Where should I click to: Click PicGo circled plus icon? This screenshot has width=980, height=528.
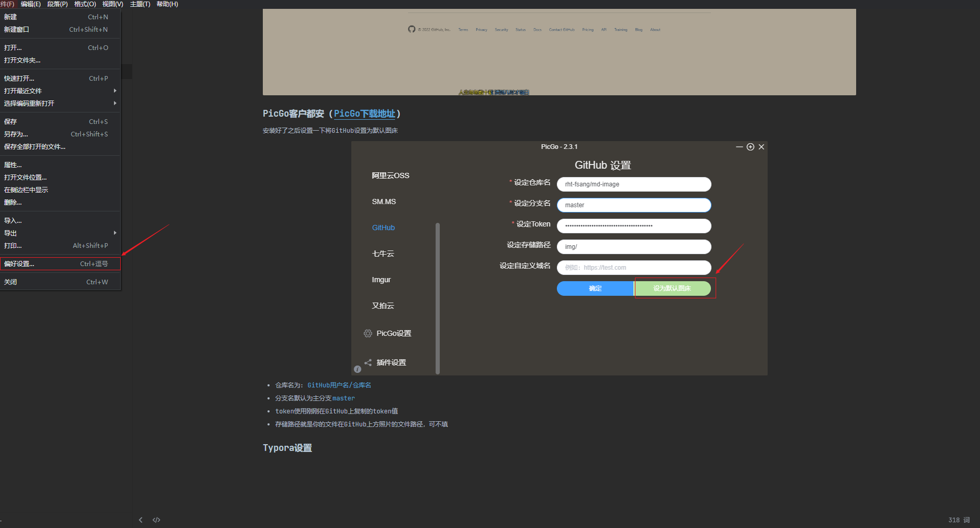[x=750, y=147]
